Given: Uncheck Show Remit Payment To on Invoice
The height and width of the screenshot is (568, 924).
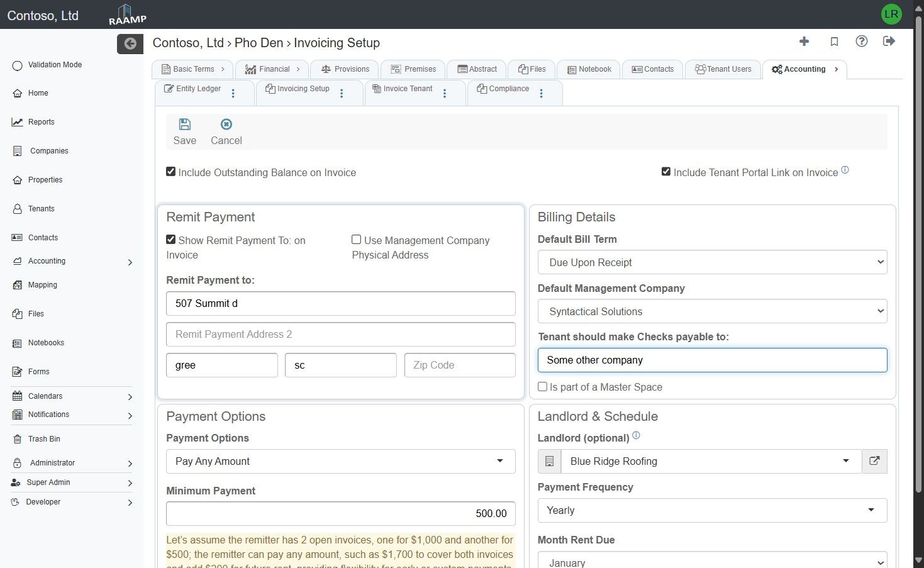Looking at the screenshot, I should [x=170, y=240].
